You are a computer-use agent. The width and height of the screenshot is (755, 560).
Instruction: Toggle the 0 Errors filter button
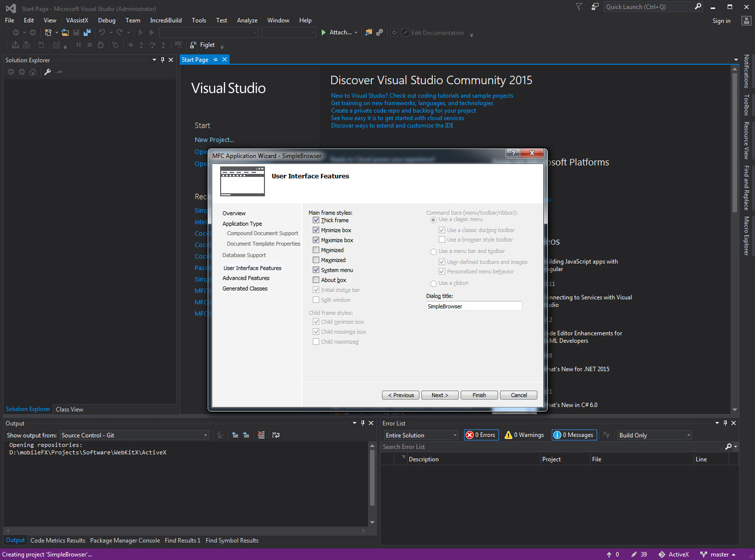click(x=480, y=435)
